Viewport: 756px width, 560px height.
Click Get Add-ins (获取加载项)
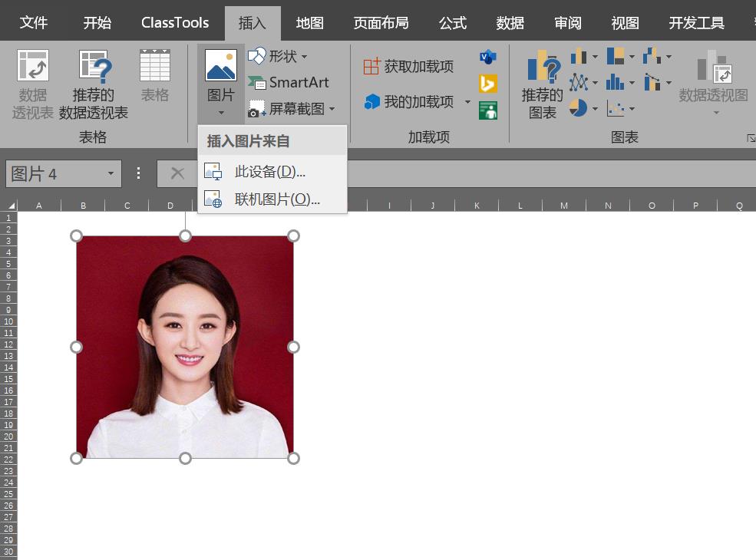(408, 66)
